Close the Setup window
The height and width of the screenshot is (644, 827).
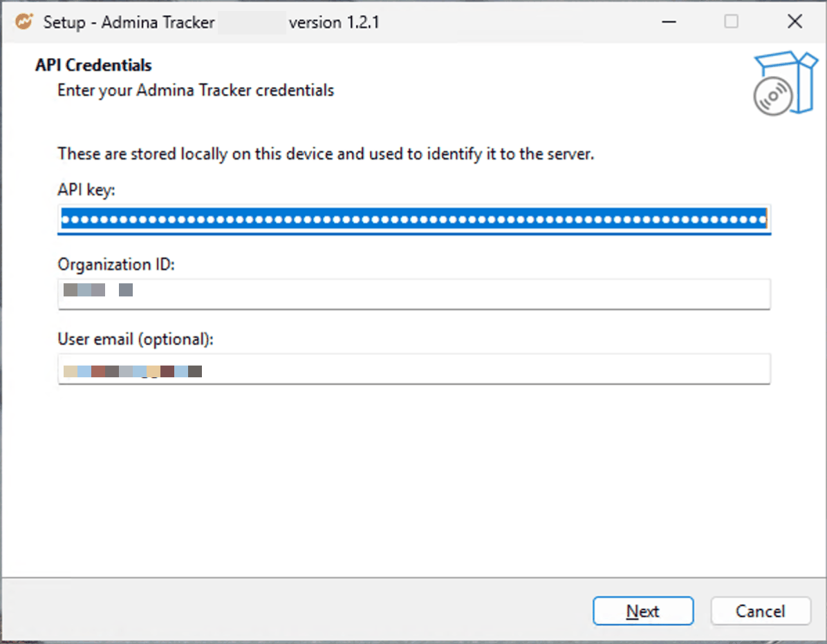795,21
